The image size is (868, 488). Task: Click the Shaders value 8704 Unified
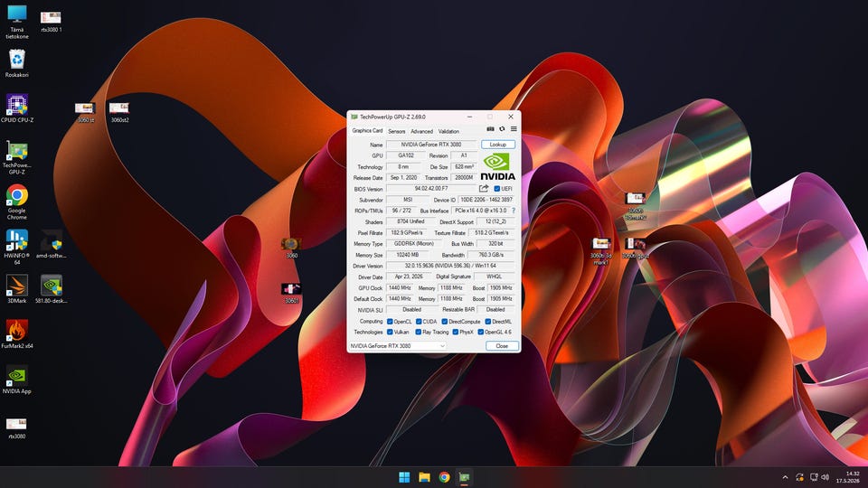(410, 221)
